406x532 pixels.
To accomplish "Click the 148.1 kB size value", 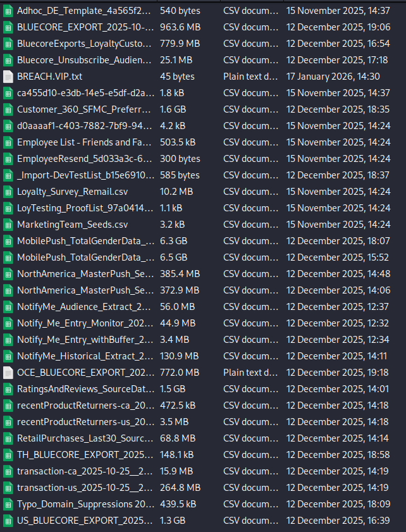I will [176, 455].
